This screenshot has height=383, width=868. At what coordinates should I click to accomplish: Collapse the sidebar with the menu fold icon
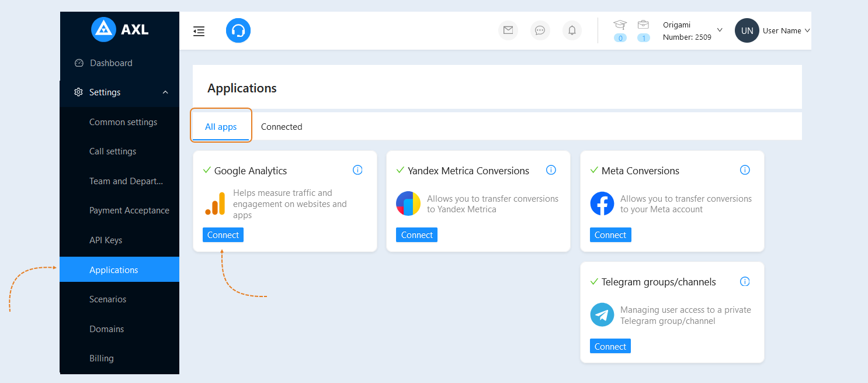point(199,31)
